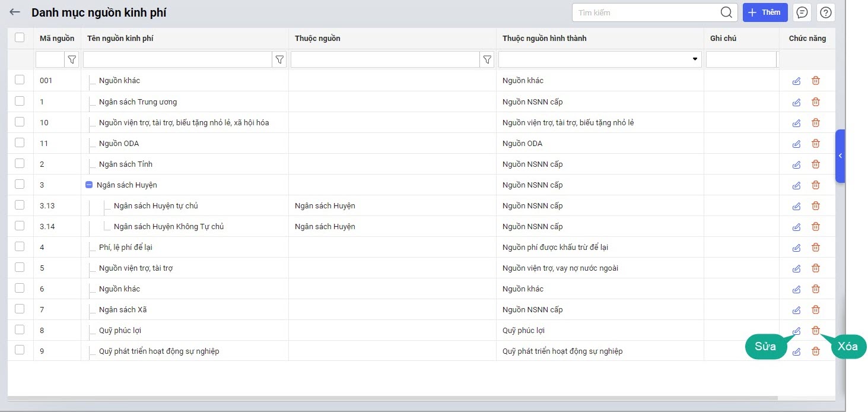Check the box for Ngân sách Tỉnh row
This screenshot has width=868, height=412.
click(x=20, y=164)
